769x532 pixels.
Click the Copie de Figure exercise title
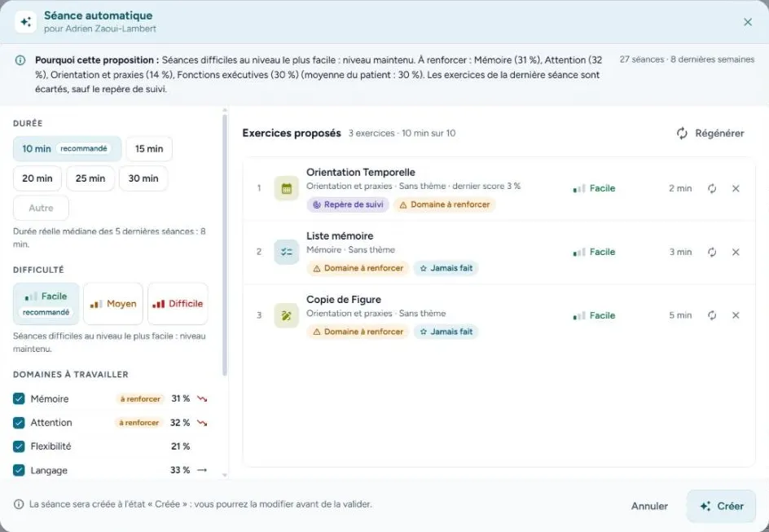point(343,300)
